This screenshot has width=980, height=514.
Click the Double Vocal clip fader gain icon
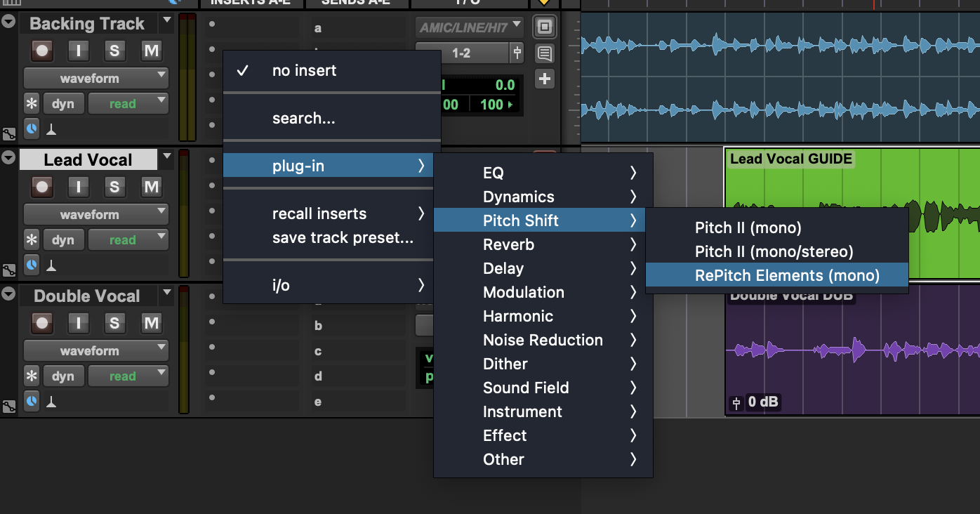tap(736, 402)
